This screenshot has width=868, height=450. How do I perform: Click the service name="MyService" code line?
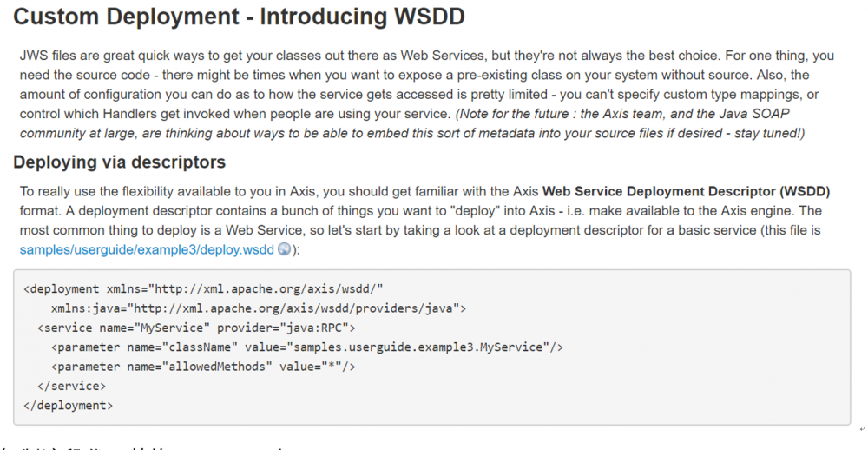(196, 328)
